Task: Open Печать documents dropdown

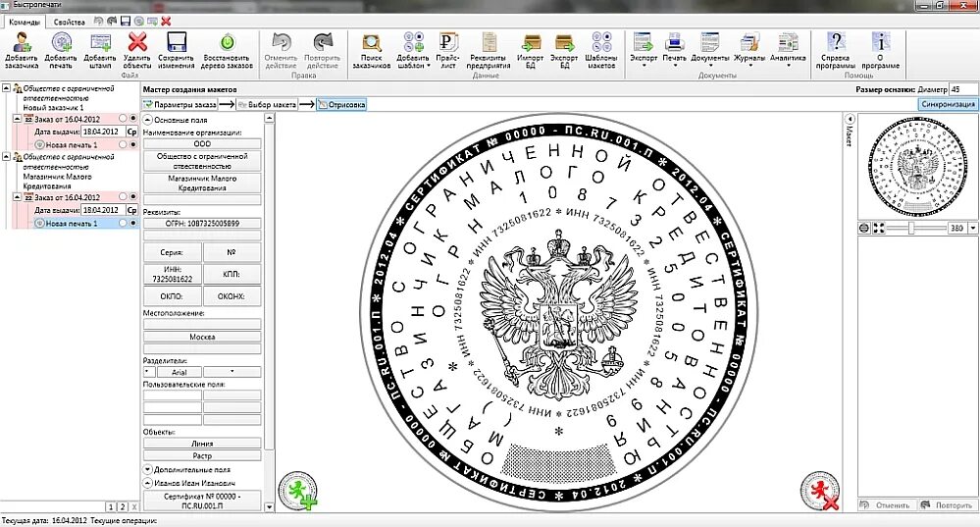Action: (674, 51)
